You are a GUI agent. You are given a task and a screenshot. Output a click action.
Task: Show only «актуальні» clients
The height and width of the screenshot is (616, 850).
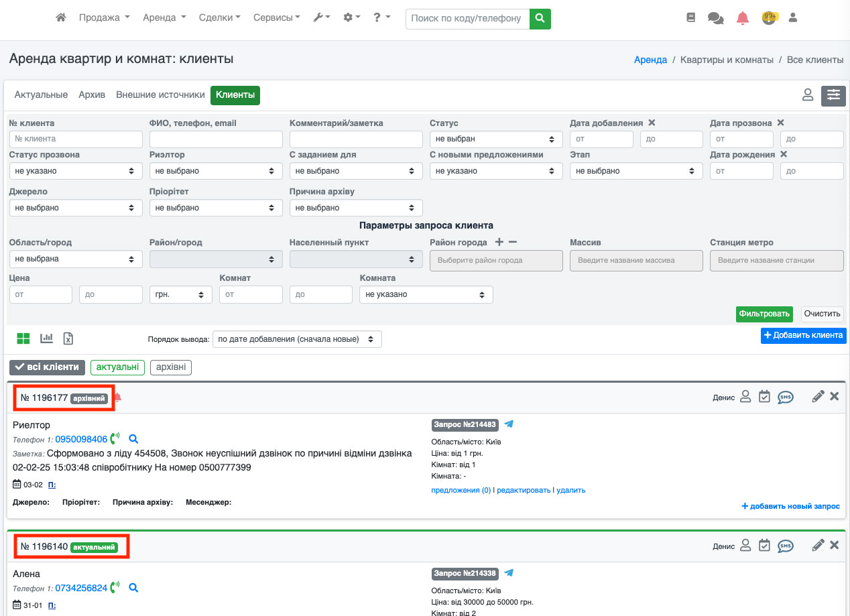click(x=117, y=367)
